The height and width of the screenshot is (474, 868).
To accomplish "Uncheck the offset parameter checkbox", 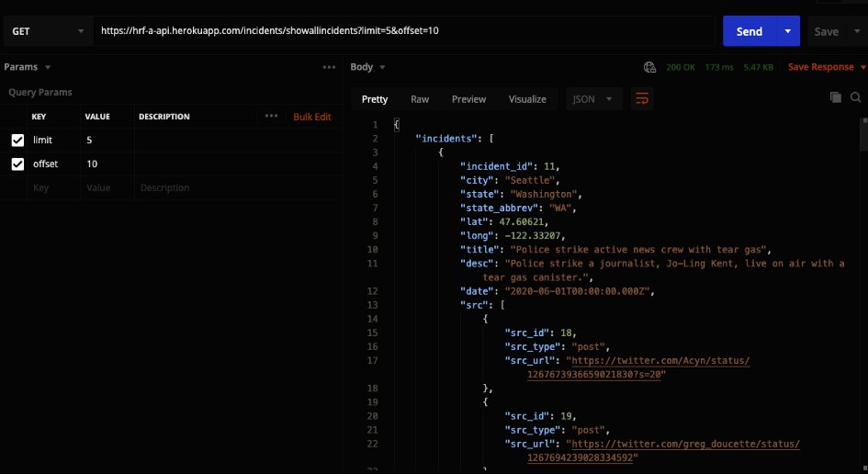I will pyautogui.click(x=17, y=164).
